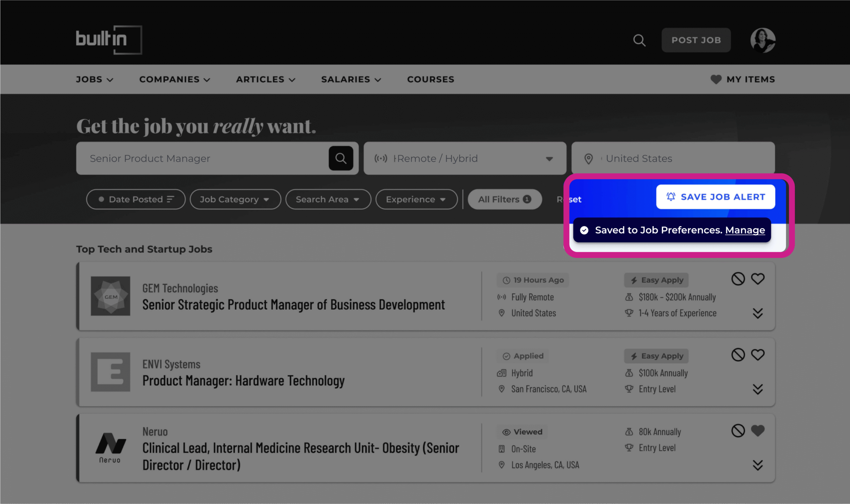Click Easy Apply on ENVI Systems job

click(x=656, y=356)
